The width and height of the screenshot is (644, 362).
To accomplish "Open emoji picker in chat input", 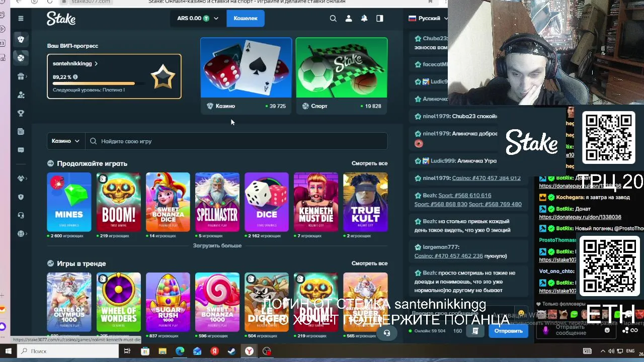I will 521,314.
